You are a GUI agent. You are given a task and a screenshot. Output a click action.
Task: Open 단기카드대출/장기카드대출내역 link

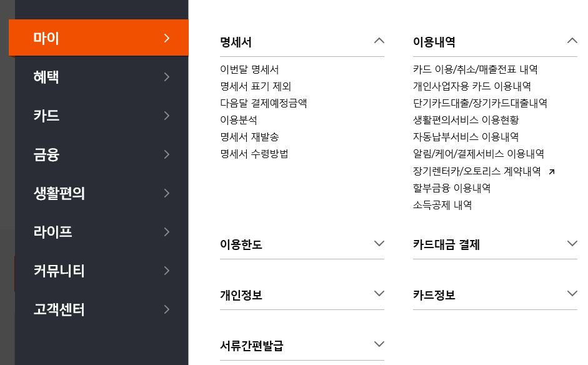point(480,103)
